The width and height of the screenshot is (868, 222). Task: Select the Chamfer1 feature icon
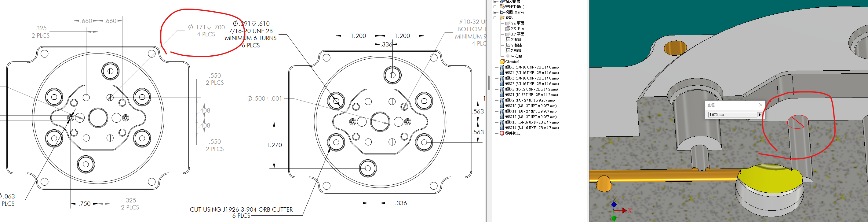[502, 62]
